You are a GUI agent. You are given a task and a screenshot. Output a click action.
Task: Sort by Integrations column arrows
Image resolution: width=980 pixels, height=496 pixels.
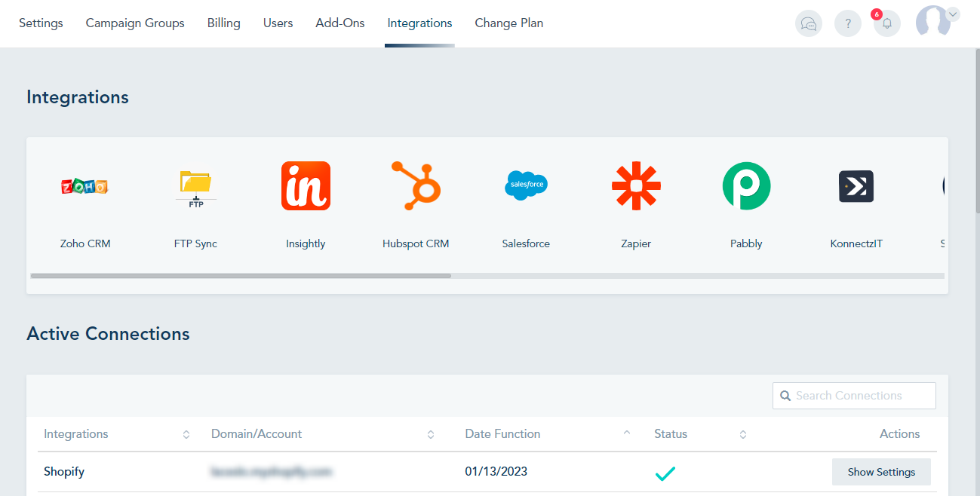(x=186, y=434)
